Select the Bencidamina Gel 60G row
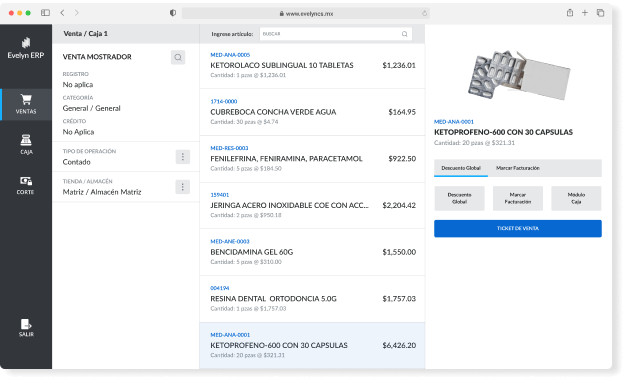626x381 pixels. click(312, 252)
